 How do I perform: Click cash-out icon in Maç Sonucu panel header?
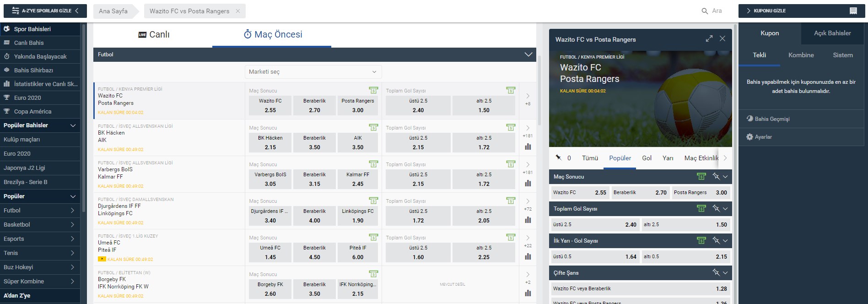(x=701, y=176)
